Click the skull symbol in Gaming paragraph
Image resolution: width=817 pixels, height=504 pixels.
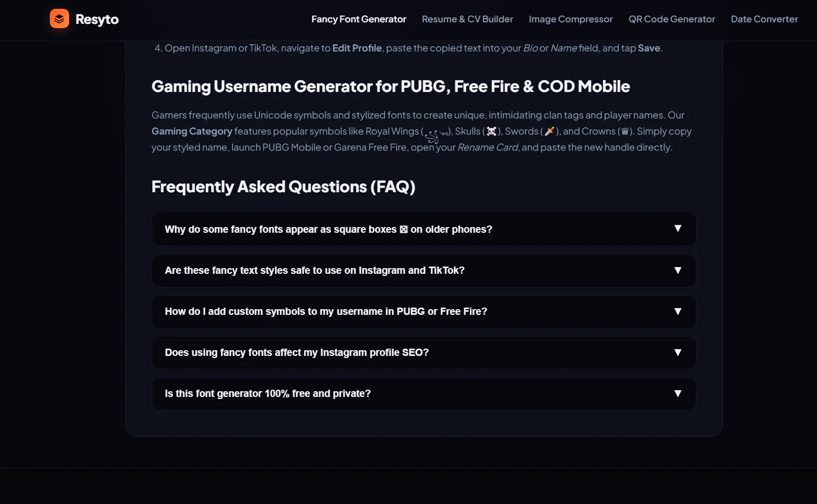click(x=492, y=131)
